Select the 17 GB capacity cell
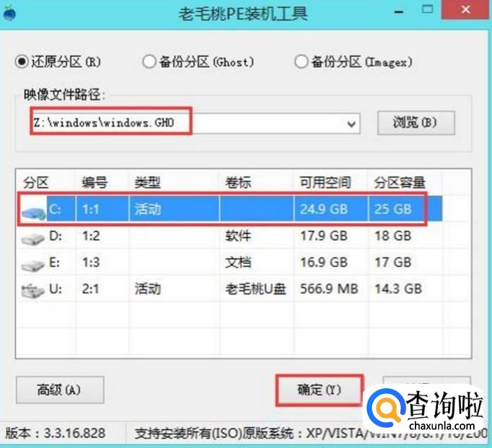This screenshot has height=448, width=492. 393,263
